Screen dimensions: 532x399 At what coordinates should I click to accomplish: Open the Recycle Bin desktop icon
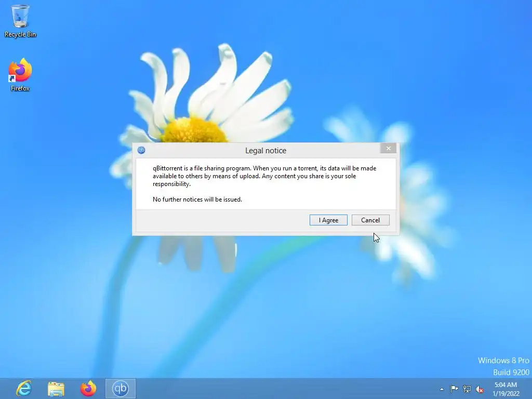pos(20,21)
